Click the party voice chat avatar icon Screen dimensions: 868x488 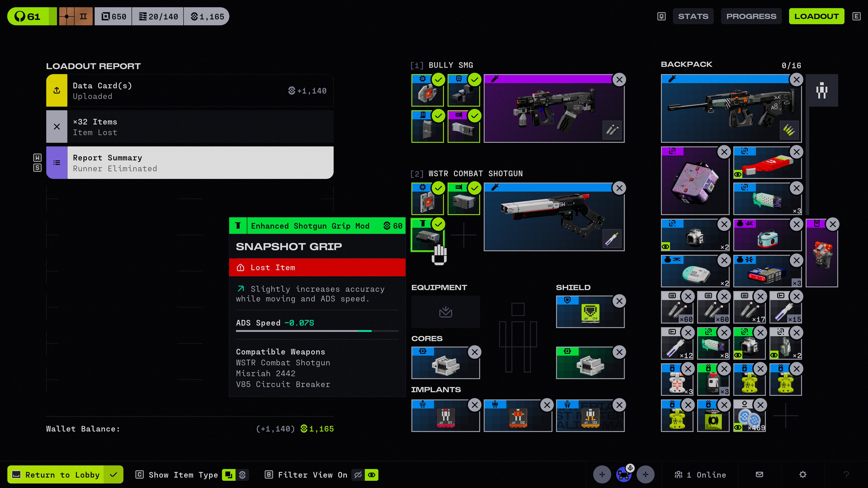(624, 474)
